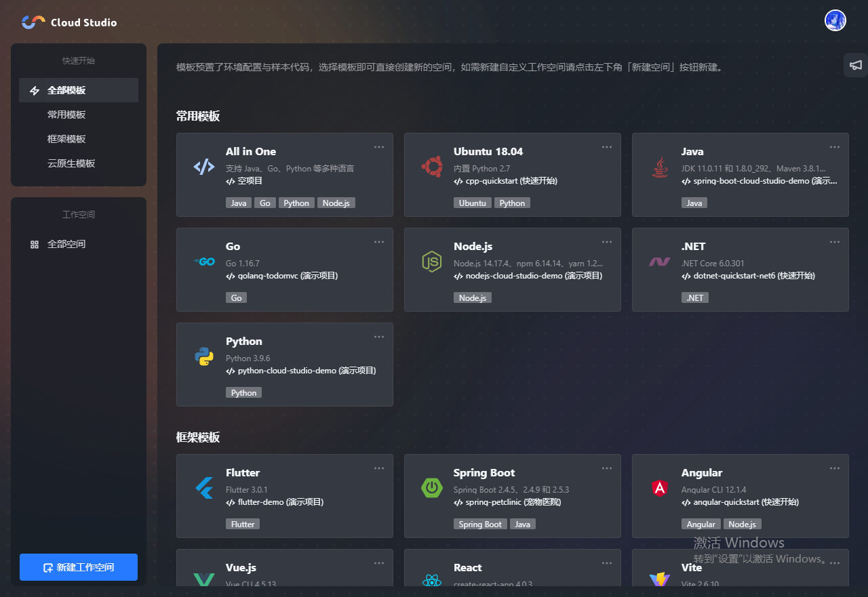Go to 云原生模板 category
This screenshot has width=868, height=597.
[71, 163]
